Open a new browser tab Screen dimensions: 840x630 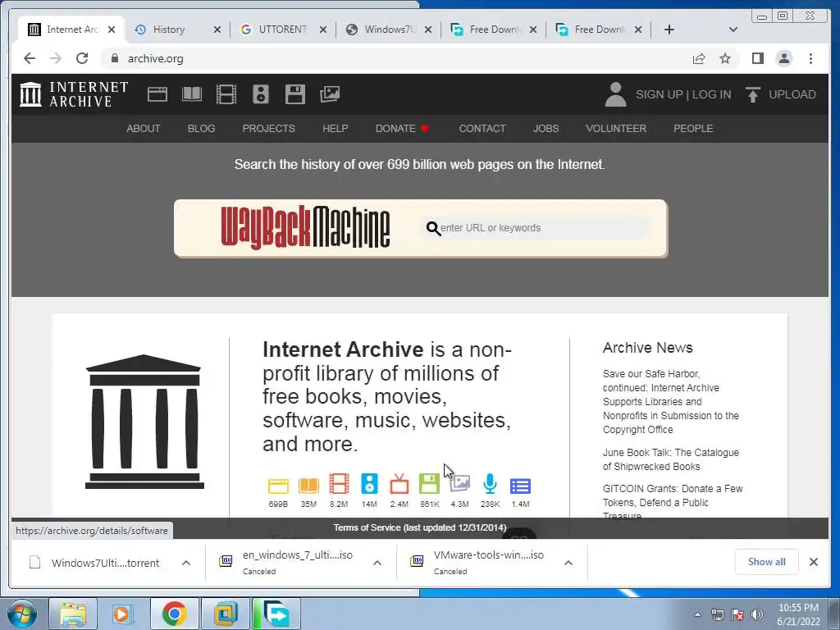(669, 30)
